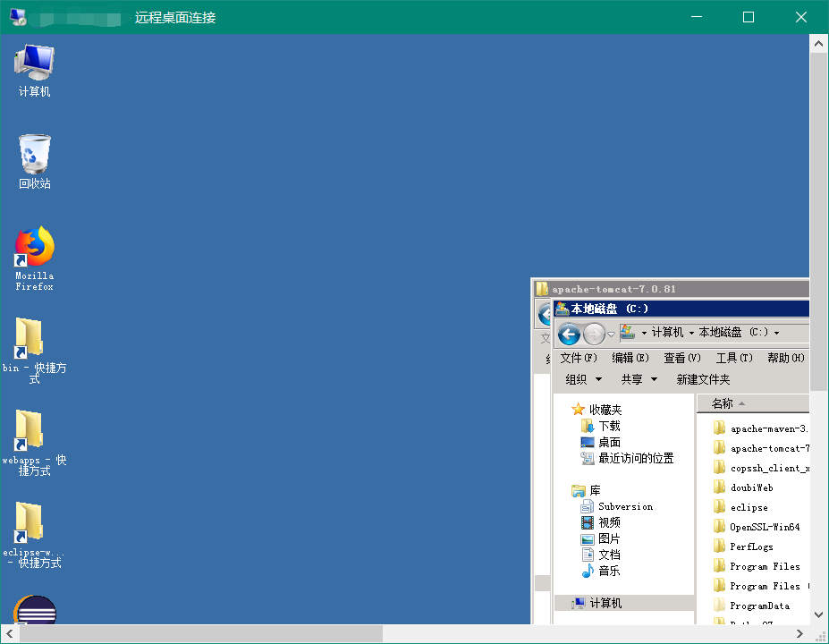This screenshot has height=644, width=829.
Task: Click the Explorer back arrow button
Action: pyautogui.click(x=569, y=334)
